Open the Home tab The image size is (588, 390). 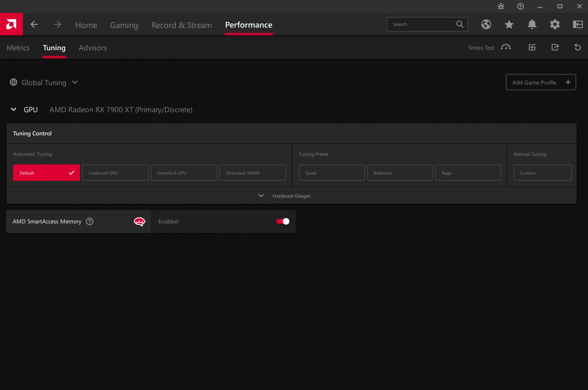tap(86, 25)
